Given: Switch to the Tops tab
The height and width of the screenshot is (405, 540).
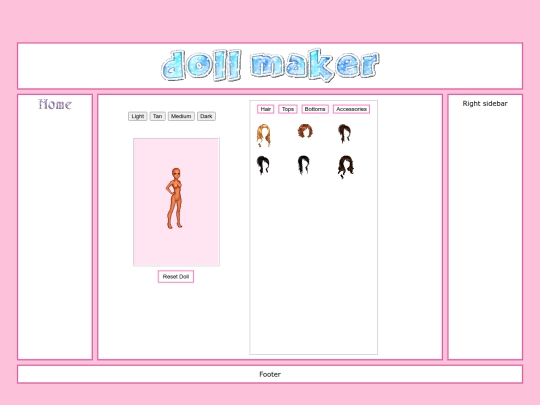Looking at the screenshot, I should (288, 109).
